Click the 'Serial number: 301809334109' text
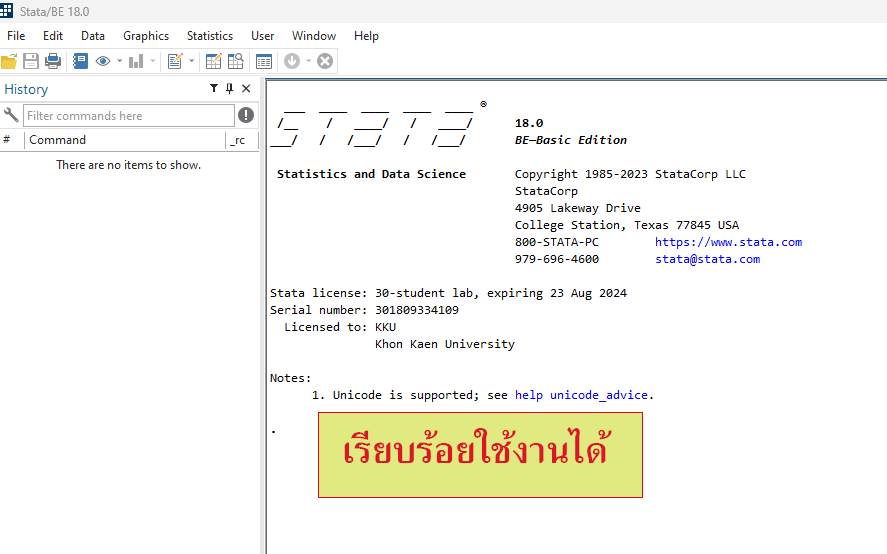This screenshot has width=887, height=554. (364, 310)
